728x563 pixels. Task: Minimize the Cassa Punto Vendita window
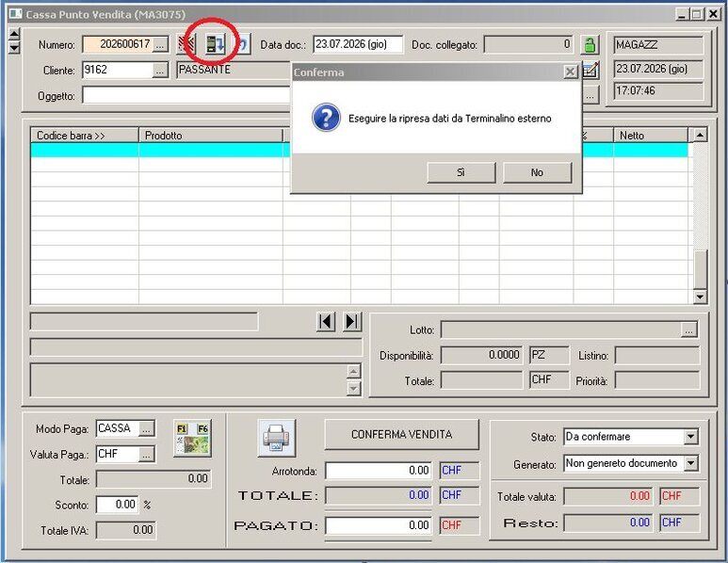682,14
